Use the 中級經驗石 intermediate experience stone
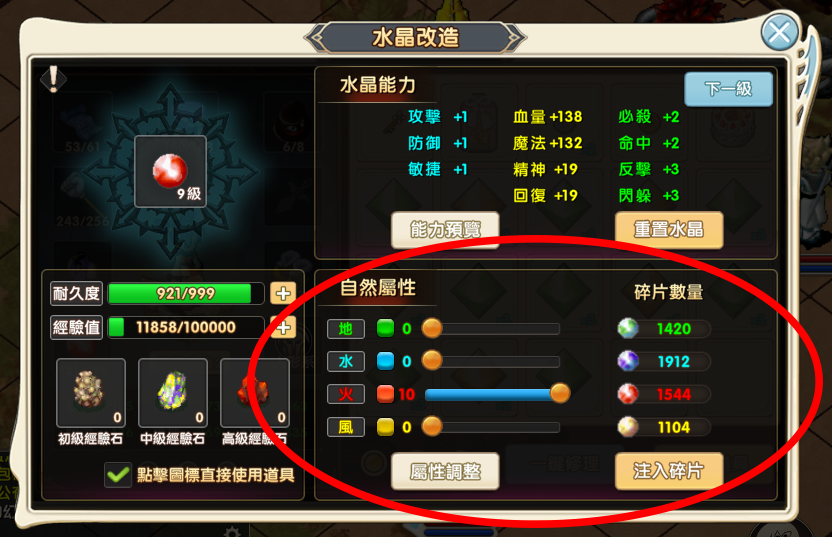The width and height of the screenshot is (832, 537). [172, 393]
